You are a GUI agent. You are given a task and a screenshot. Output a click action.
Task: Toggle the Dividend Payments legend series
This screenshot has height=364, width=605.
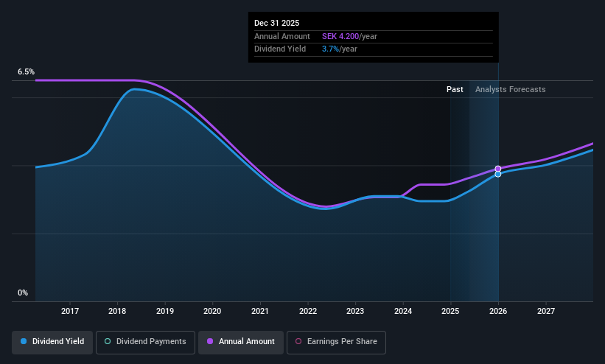(x=145, y=342)
